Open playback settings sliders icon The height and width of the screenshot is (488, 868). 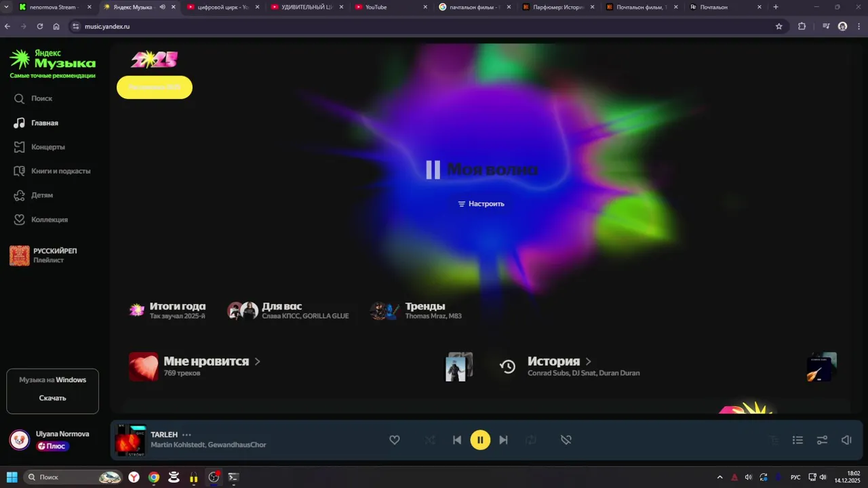[x=822, y=440]
